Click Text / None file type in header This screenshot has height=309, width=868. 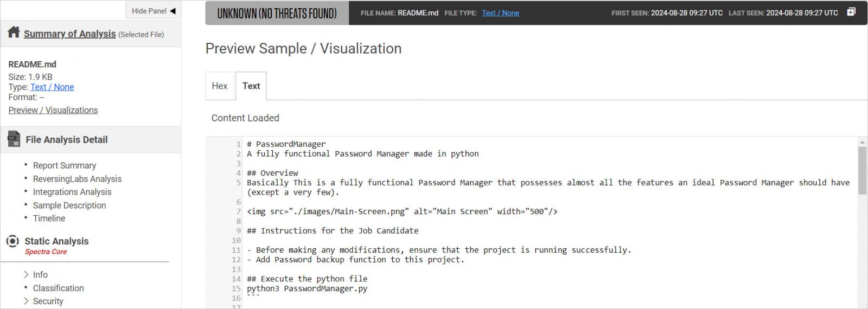500,13
